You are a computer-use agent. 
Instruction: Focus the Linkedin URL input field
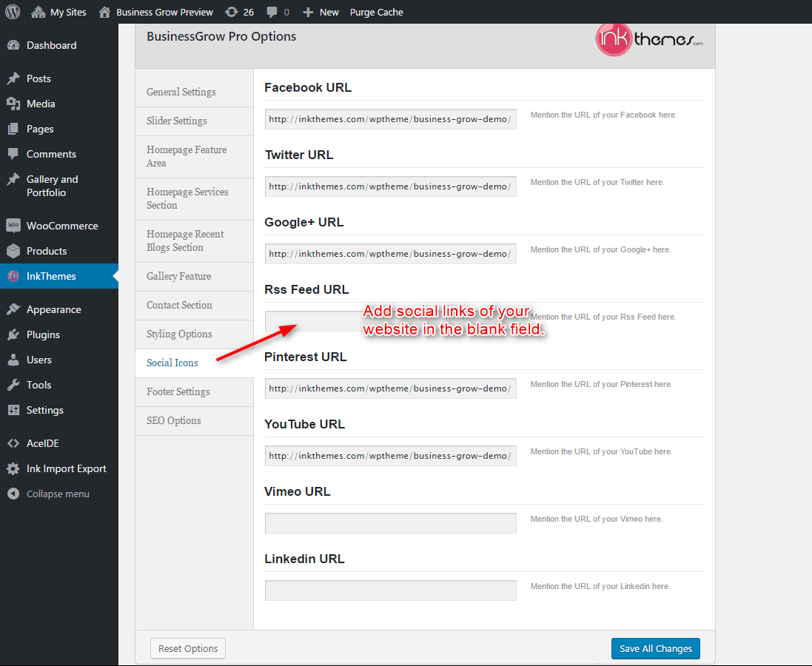coord(391,591)
